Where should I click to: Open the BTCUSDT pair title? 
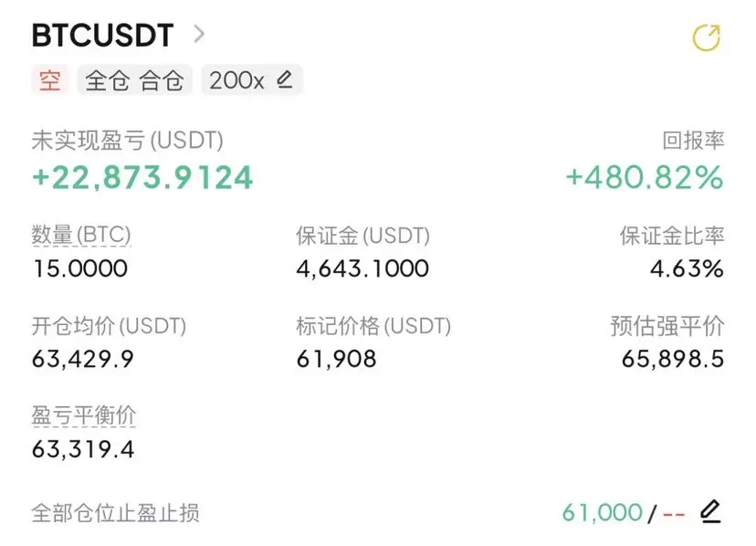tap(102, 35)
